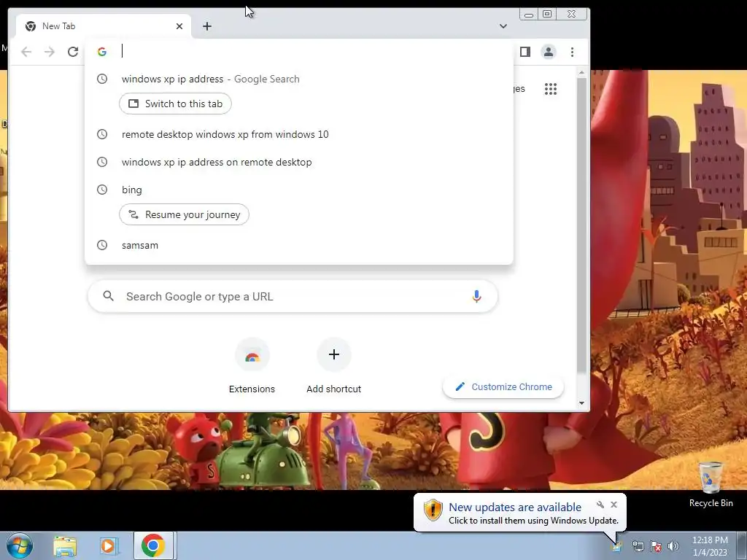747x560 pixels.
Task: Select the 'samsam' history suggestion
Action: [x=298, y=245]
